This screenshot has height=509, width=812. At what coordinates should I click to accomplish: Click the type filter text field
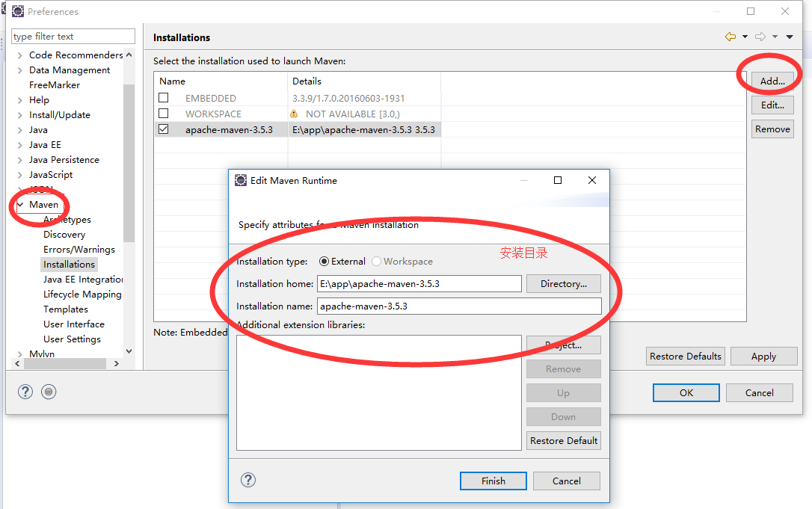73,36
